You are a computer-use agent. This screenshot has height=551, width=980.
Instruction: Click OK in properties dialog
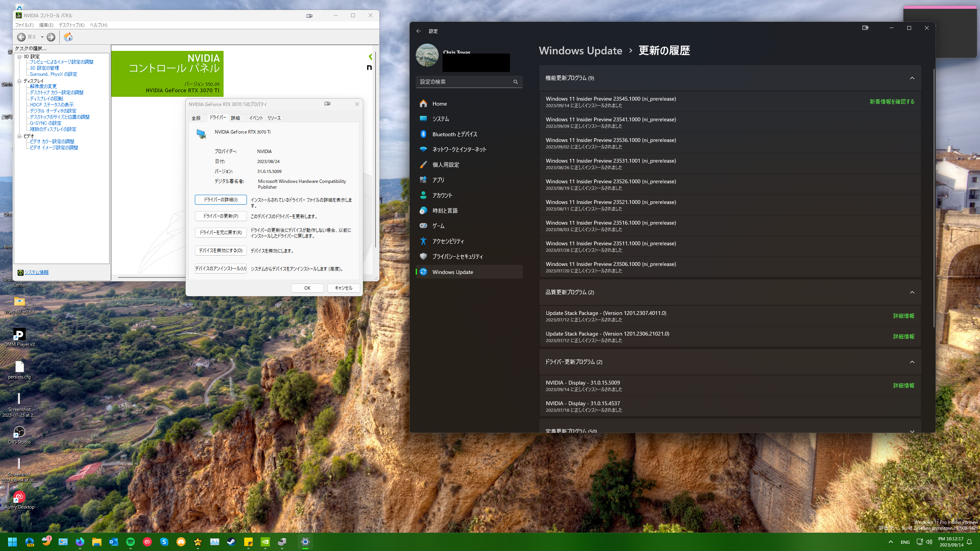[x=307, y=288]
